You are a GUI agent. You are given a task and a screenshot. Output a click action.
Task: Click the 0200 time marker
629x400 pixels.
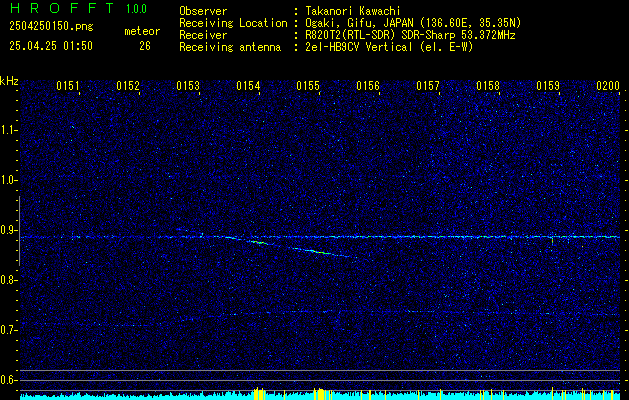[608, 86]
